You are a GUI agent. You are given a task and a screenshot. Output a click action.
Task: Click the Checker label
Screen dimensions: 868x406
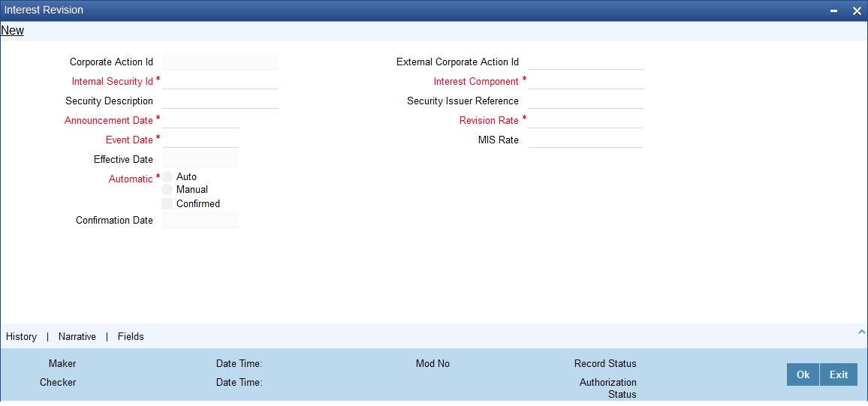point(58,382)
